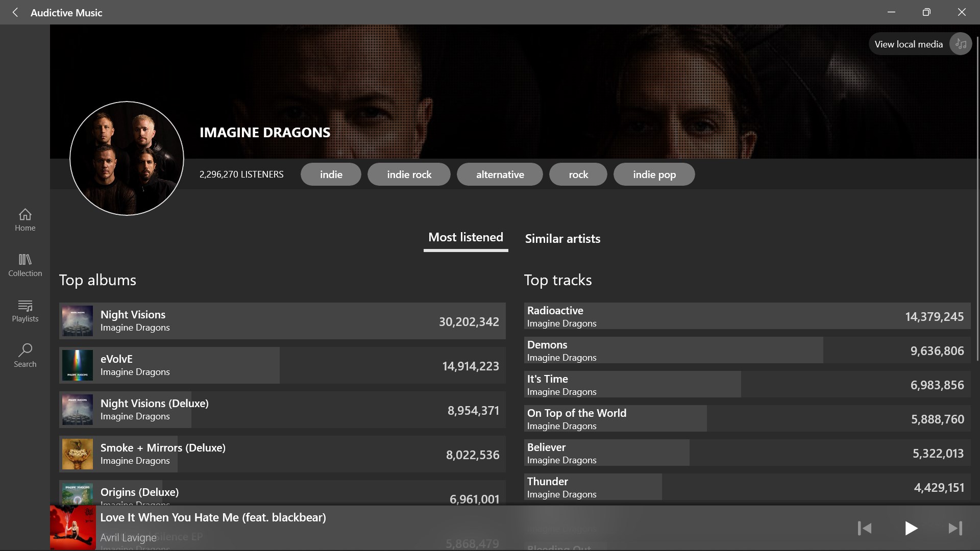Select the indie pop tag

(654, 174)
